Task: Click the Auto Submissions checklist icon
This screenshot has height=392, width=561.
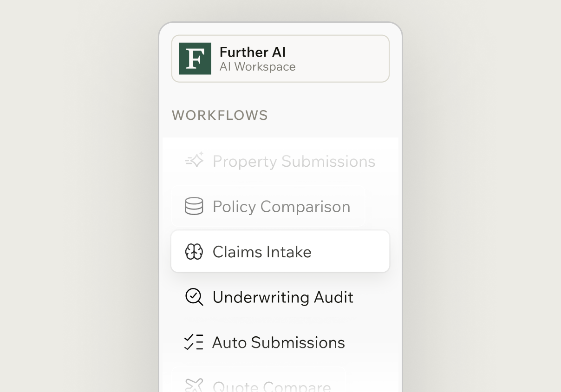Action: 194,342
